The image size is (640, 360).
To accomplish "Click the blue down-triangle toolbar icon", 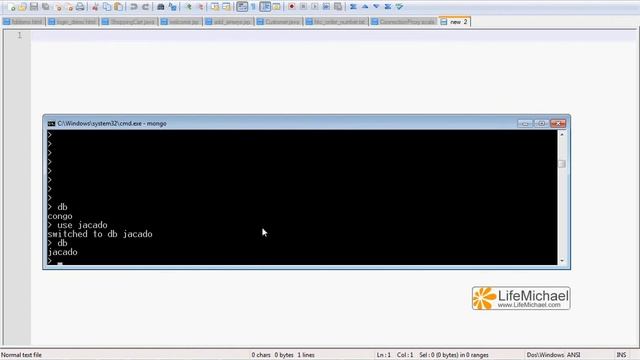I will coord(376,7).
